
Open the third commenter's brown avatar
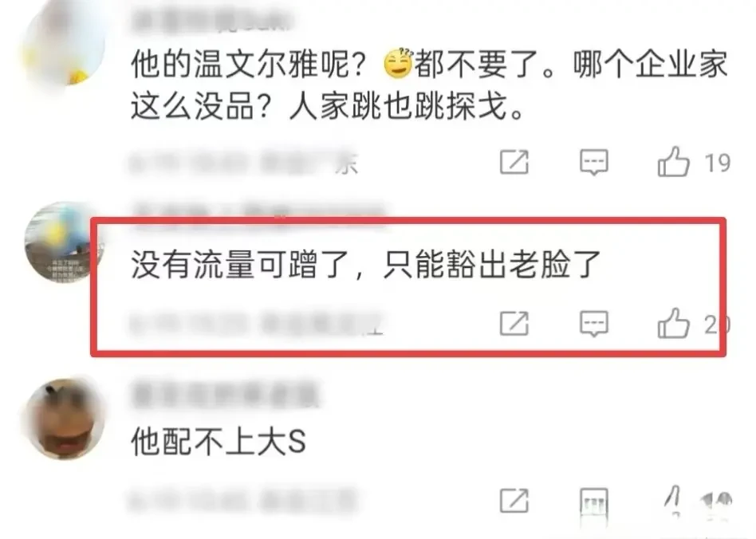tap(64, 419)
